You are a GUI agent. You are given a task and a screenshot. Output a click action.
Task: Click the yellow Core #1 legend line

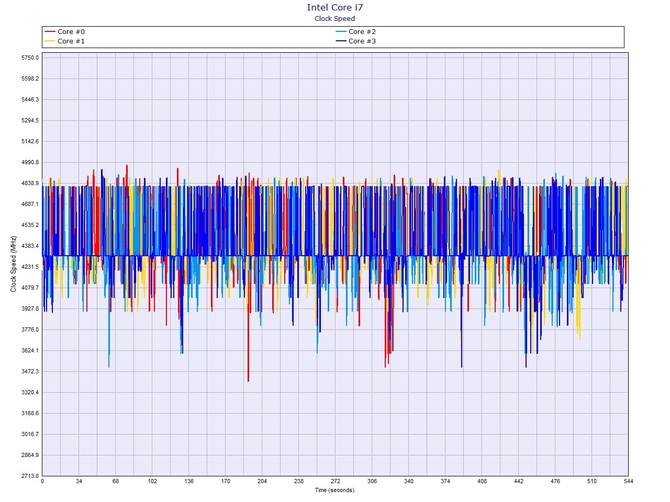(50, 41)
